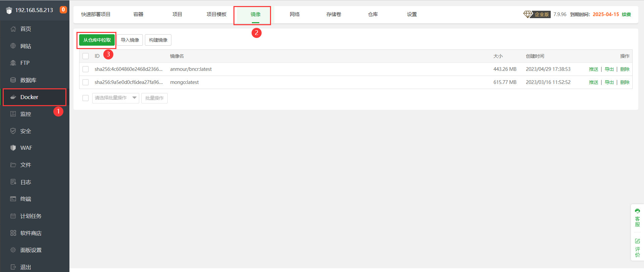Click the mongo:latest image name
644x272 pixels.
tap(184, 82)
